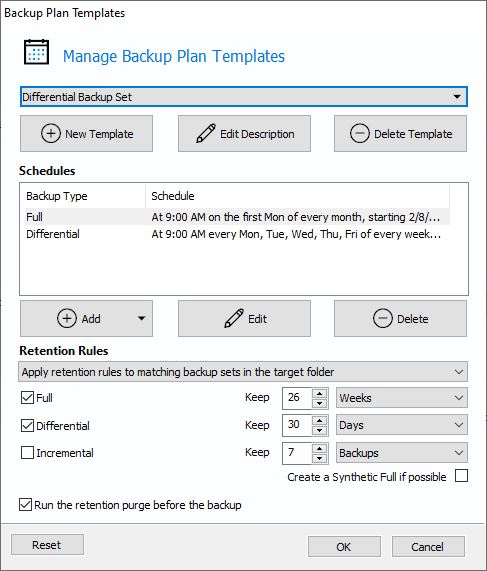Expand the Add schedule dropdown arrow

tap(141, 318)
